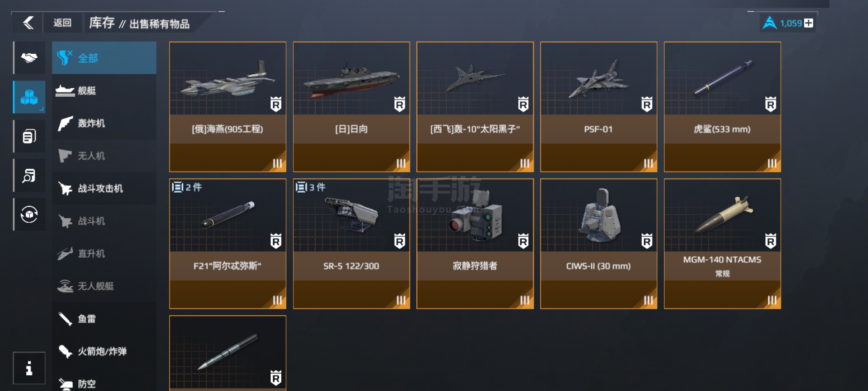
Task: Open the 火箭炮/炸弹 category
Action: click(x=104, y=351)
